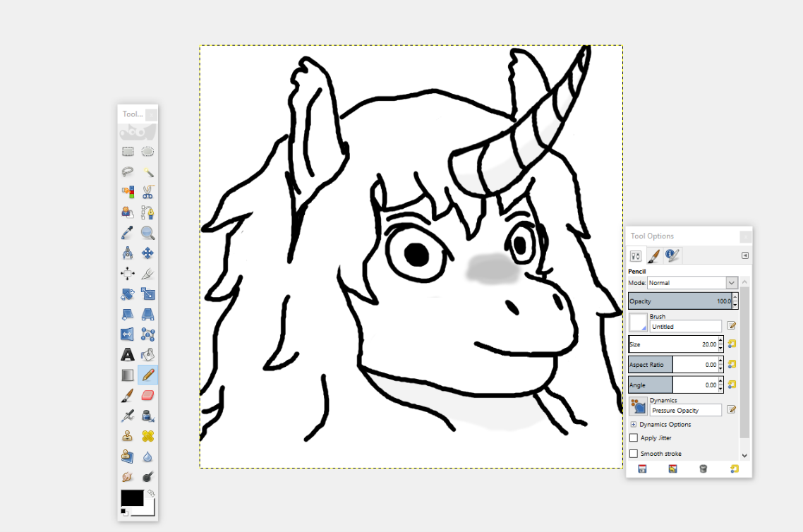
Task: Switch to the Brushes tab in Tool Options
Action: [653, 255]
